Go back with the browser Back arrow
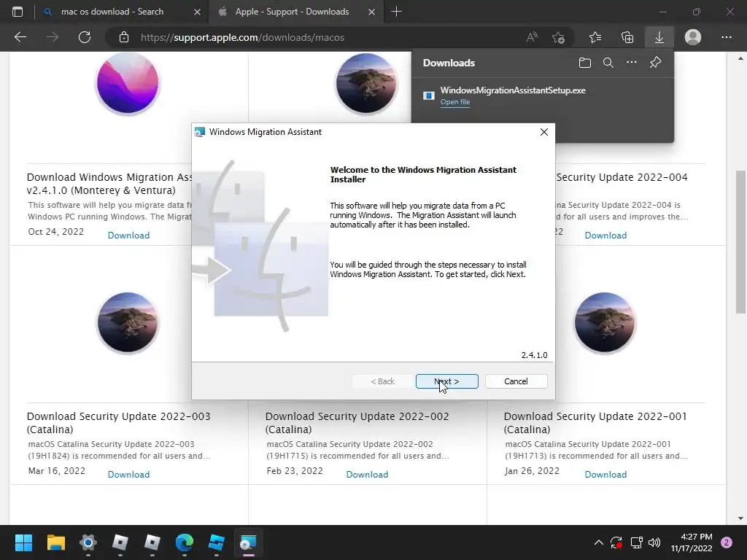Viewport: 747px width, 560px height. (20, 37)
